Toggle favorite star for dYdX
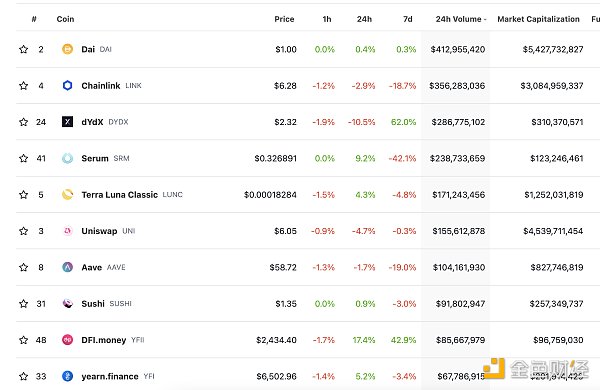 point(23,122)
